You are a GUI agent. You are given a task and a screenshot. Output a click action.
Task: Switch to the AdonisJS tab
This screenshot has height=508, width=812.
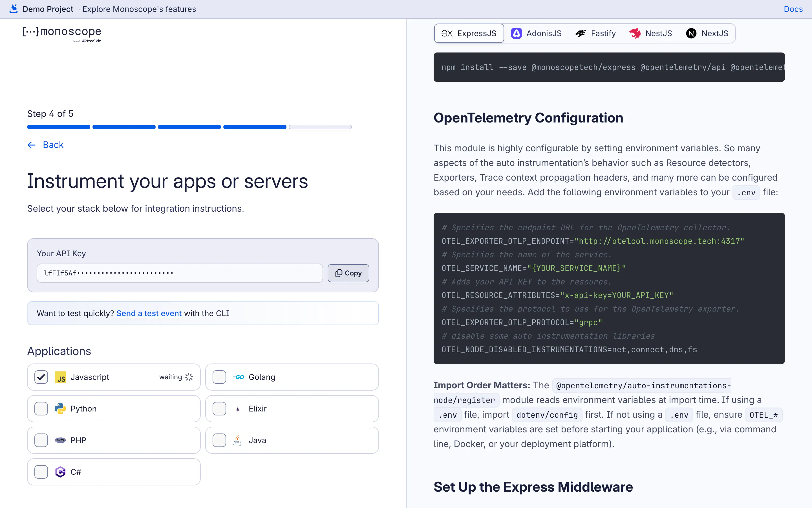point(536,33)
